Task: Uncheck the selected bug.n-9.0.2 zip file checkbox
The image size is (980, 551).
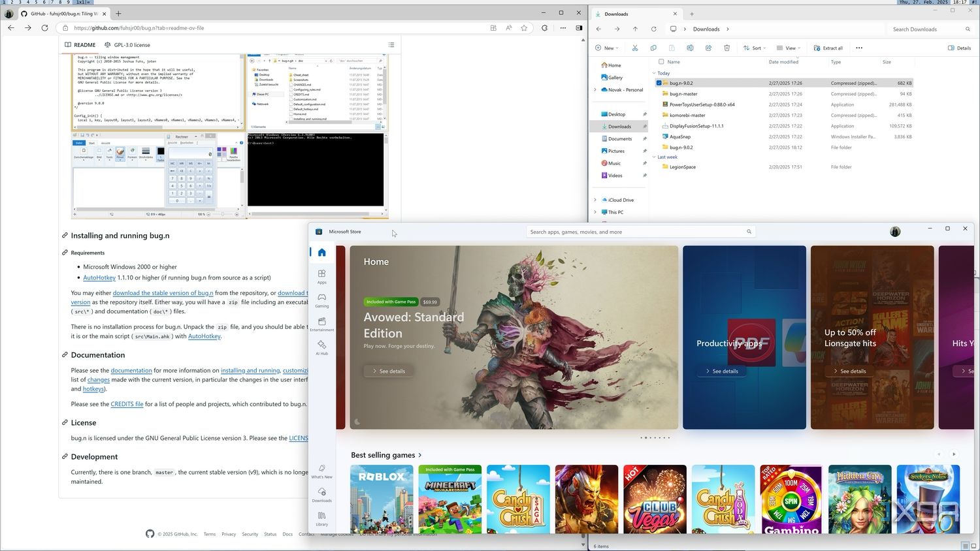Action: (x=659, y=83)
